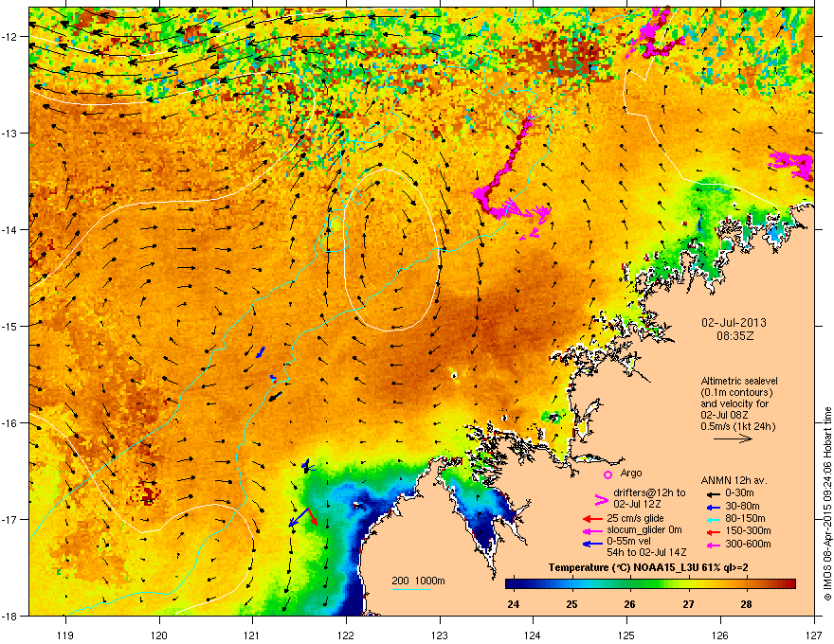Click latitude axis label -12

pos(9,37)
